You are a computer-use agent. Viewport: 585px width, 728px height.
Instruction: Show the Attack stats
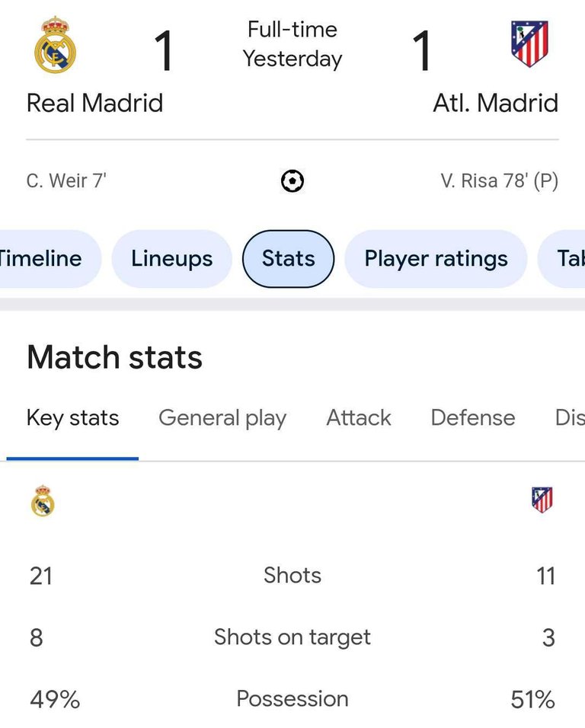[359, 418]
